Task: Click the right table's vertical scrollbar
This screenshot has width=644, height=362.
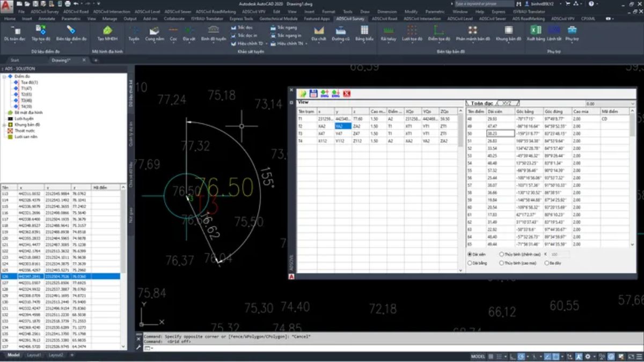Action: coord(632,177)
